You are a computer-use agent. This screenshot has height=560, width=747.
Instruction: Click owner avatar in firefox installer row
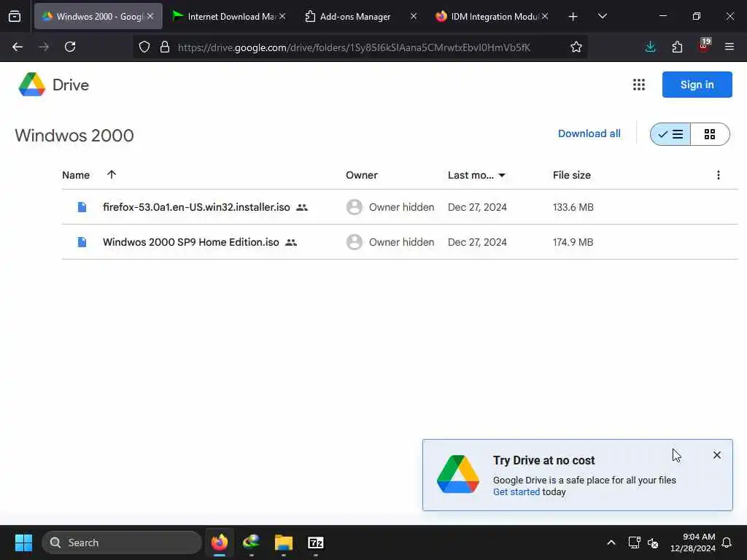(354, 207)
